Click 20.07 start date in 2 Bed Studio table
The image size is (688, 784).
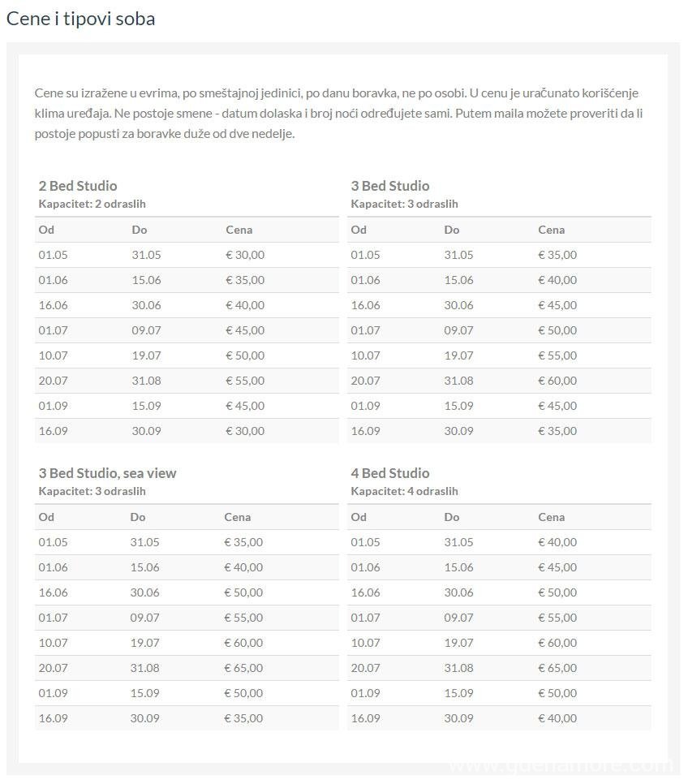point(52,381)
